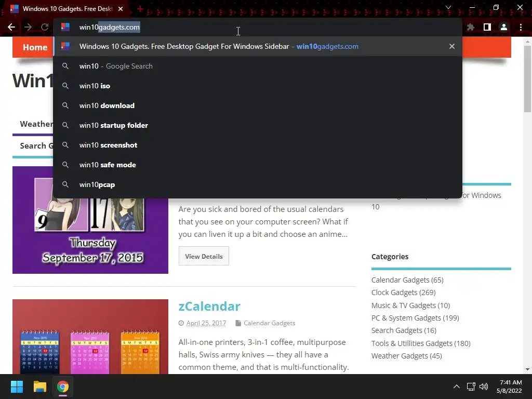Open the zCalendar preview thumbnail
Screen dimensions: 532x399
tap(90, 337)
